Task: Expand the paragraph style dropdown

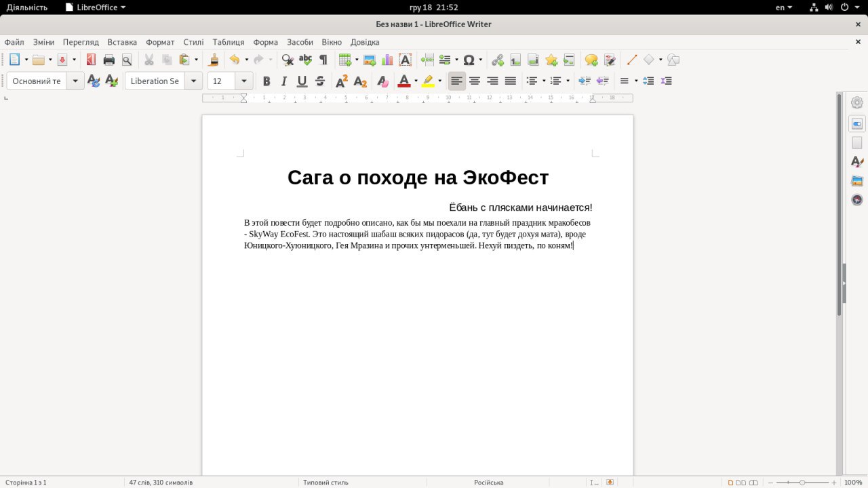Action: click(75, 81)
